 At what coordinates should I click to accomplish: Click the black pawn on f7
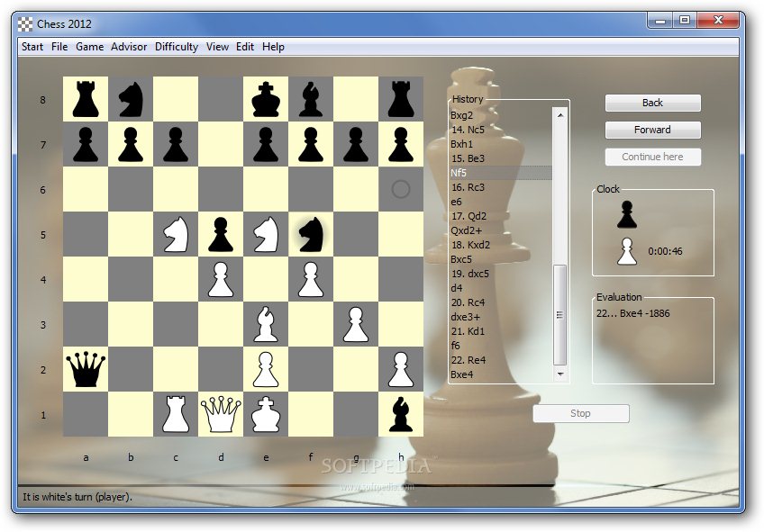tap(311, 145)
